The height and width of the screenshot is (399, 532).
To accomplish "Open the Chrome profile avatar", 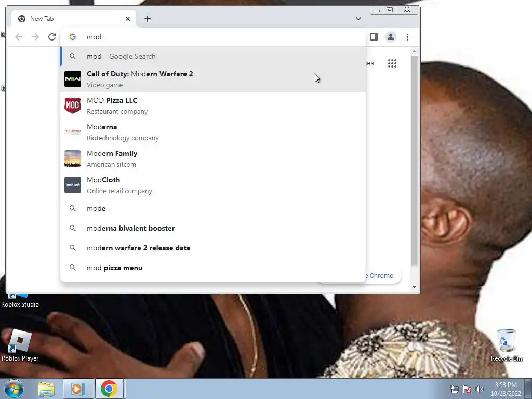I will point(391,37).
